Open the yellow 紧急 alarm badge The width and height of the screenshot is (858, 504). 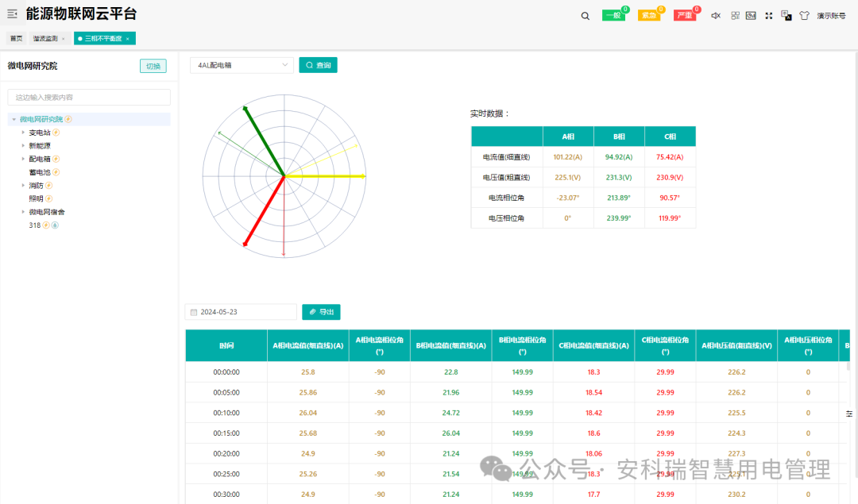pos(649,15)
